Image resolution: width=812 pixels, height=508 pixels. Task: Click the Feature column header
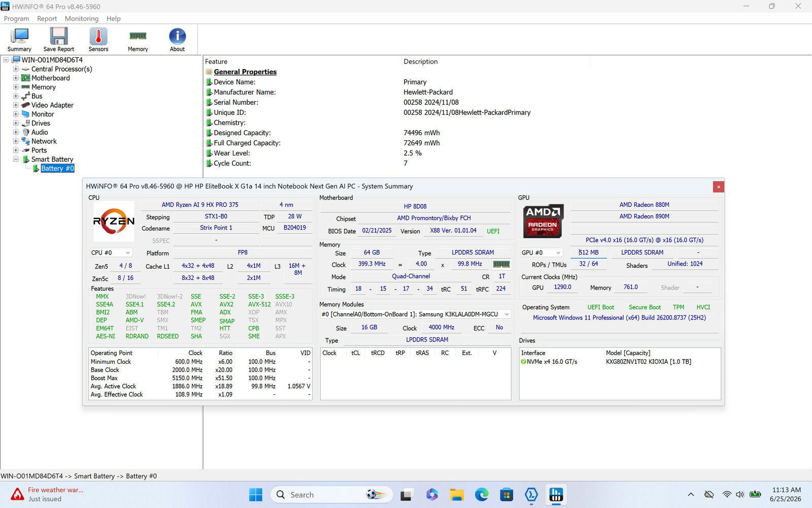pos(216,61)
